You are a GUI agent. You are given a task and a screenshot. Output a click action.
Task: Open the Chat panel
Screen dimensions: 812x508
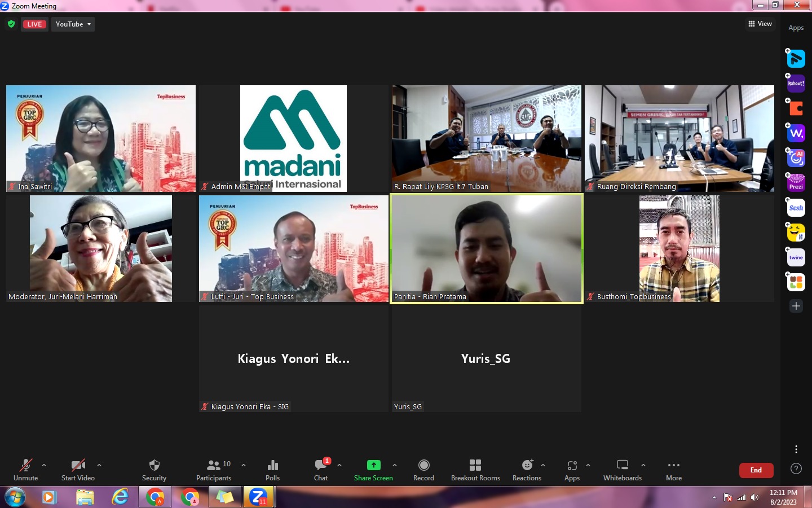pyautogui.click(x=321, y=466)
